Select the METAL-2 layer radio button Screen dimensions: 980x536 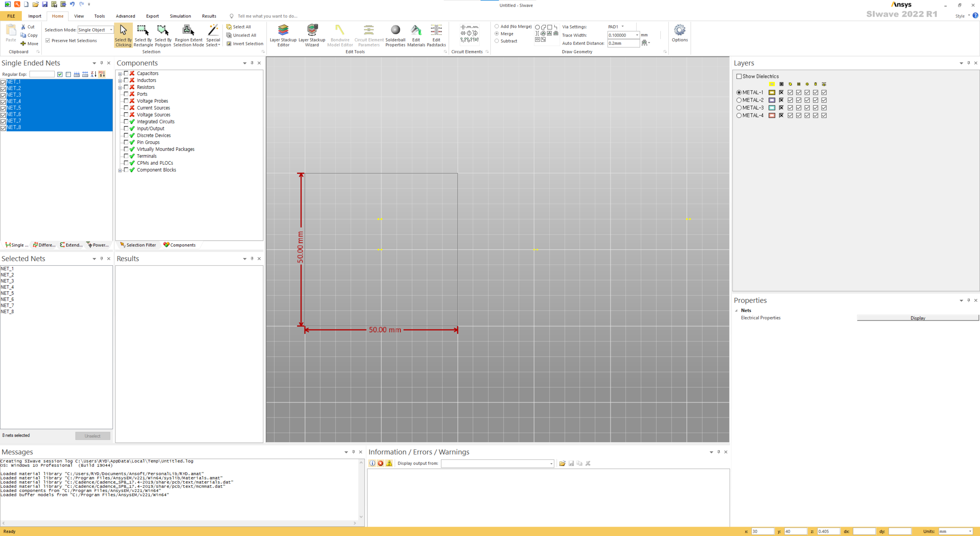739,100
